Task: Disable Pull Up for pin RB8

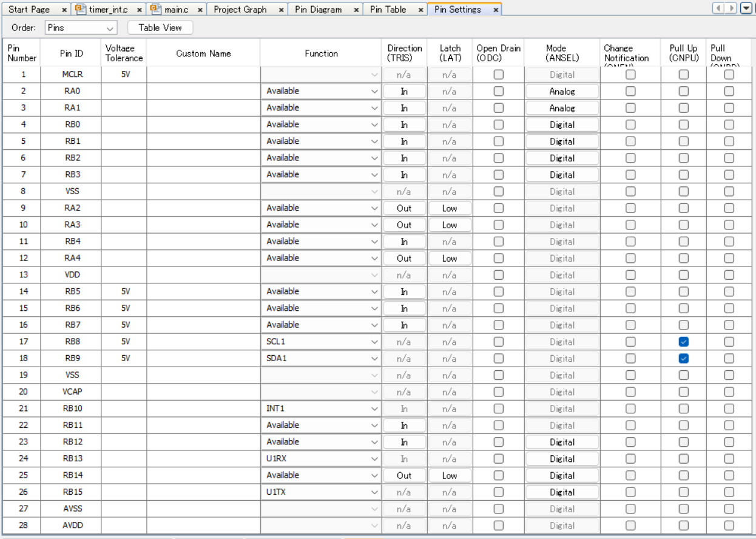Action: coord(683,342)
